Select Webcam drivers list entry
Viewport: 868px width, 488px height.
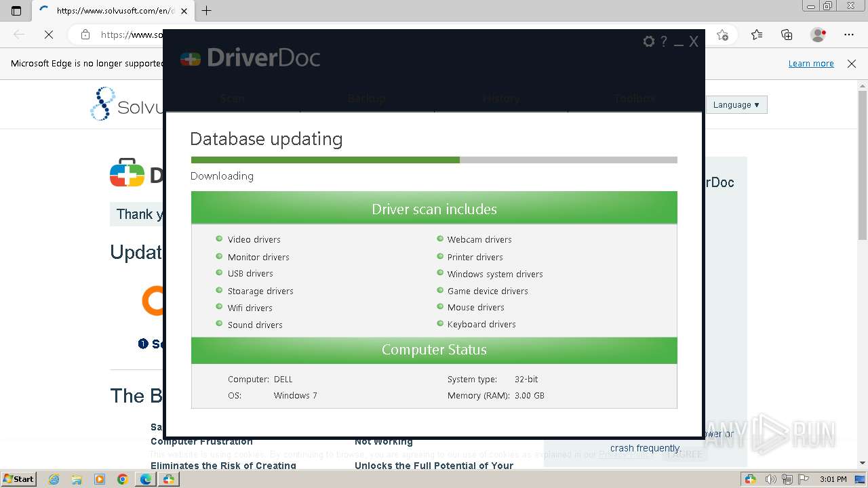(479, 239)
